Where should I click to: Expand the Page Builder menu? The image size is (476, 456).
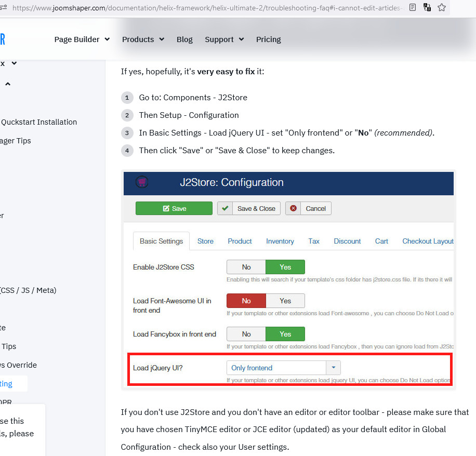click(82, 39)
